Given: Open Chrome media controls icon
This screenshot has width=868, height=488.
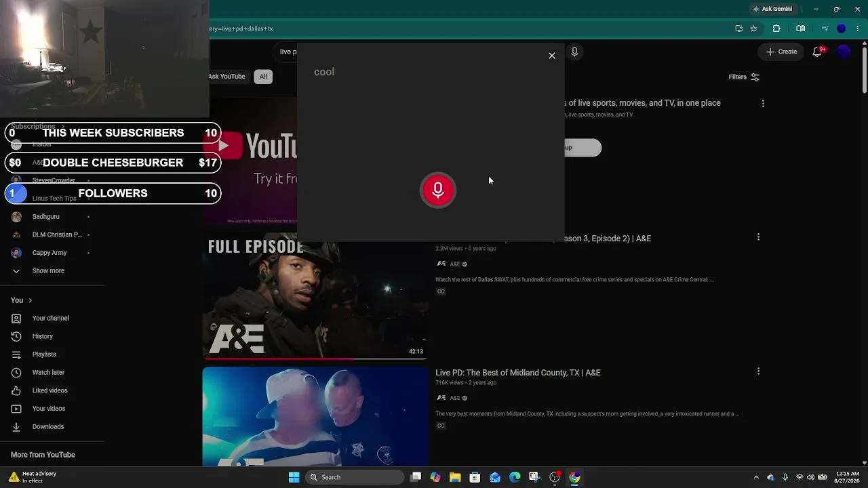Looking at the screenshot, I should point(825,28).
